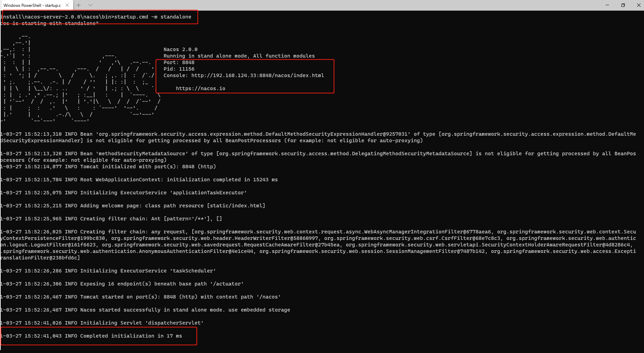The image size is (644, 353).
Task: Close the terminal window
Action: pyautogui.click(x=639, y=5)
